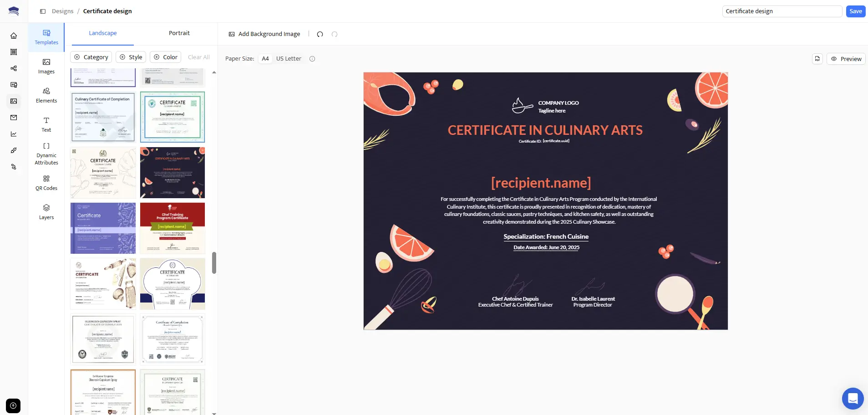Open the Category filter dropdown
The width and height of the screenshot is (868, 415).
coord(91,57)
